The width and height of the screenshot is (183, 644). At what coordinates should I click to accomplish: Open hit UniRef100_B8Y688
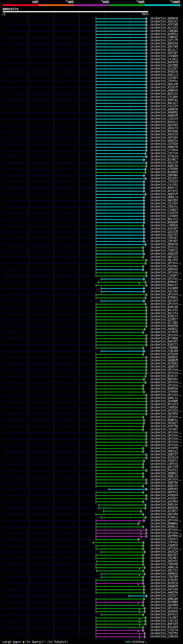164,131
